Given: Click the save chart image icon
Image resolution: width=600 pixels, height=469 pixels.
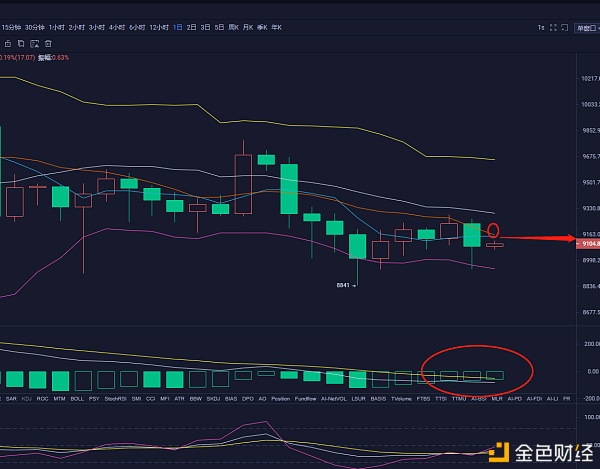Looking at the screenshot, I should [x=34, y=44].
